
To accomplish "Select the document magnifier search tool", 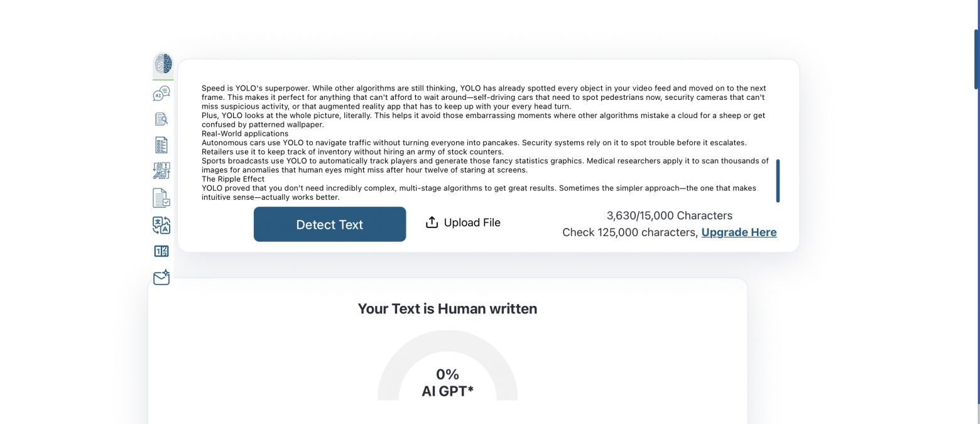I will click(161, 119).
